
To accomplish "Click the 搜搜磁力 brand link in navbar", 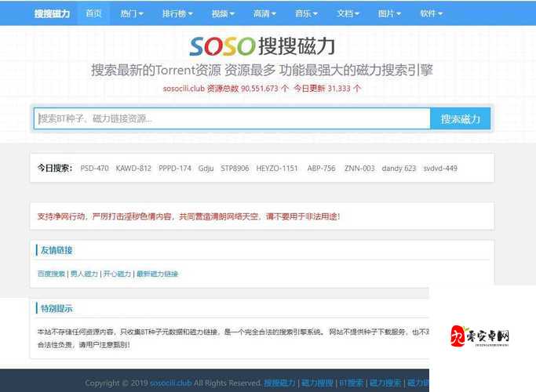I will pyautogui.click(x=52, y=13).
